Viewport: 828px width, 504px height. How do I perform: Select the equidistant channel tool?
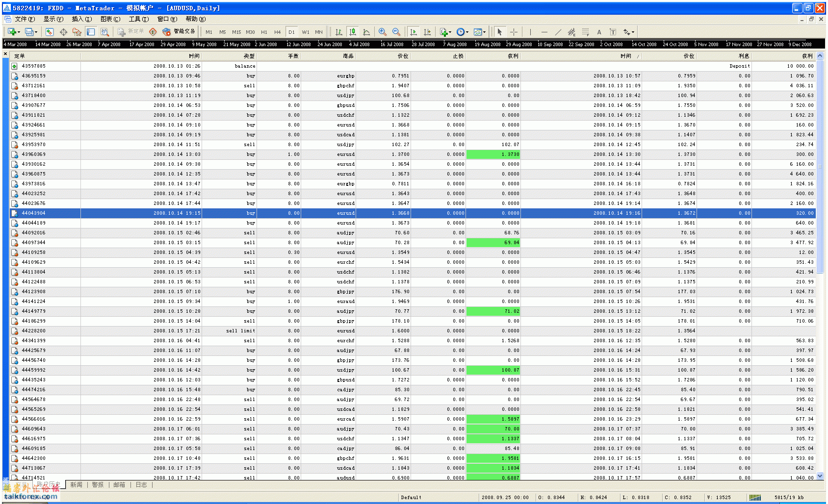tap(571, 32)
